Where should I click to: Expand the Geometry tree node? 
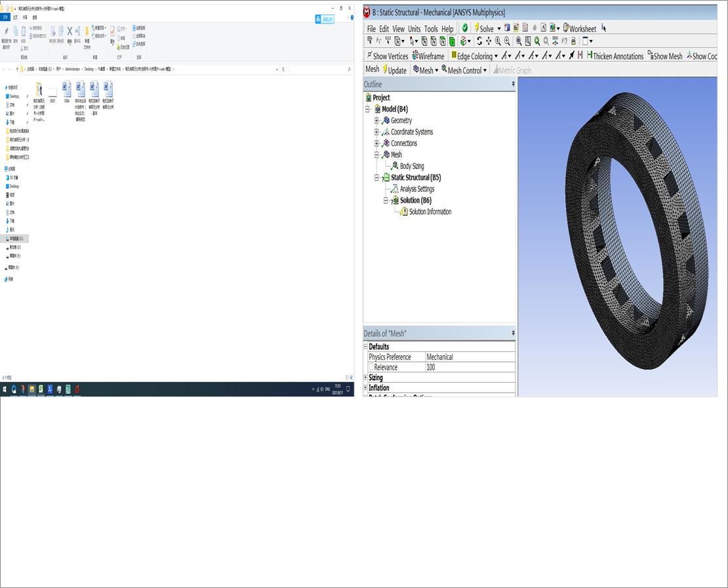pyautogui.click(x=376, y=121)
